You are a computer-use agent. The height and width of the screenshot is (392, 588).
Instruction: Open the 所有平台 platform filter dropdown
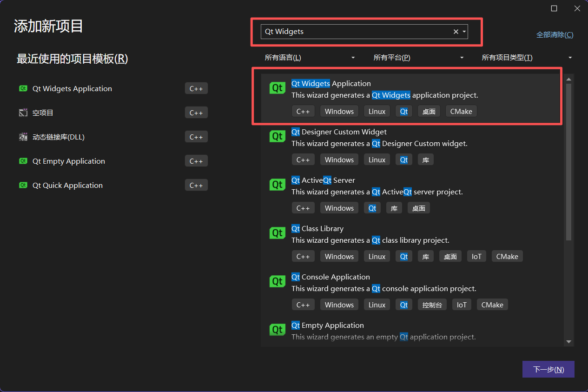418,58
